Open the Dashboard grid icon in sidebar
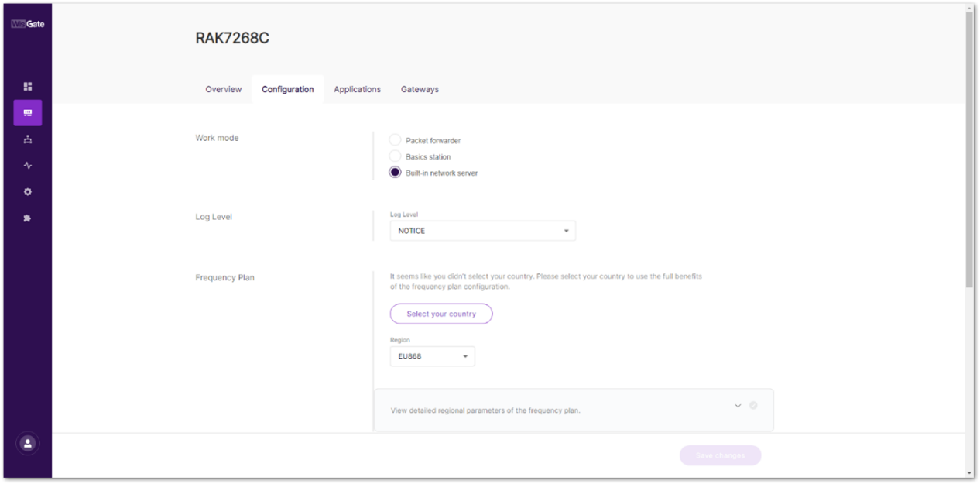The image size is (980, 484). pyautogui.click(x=28, y=87)
